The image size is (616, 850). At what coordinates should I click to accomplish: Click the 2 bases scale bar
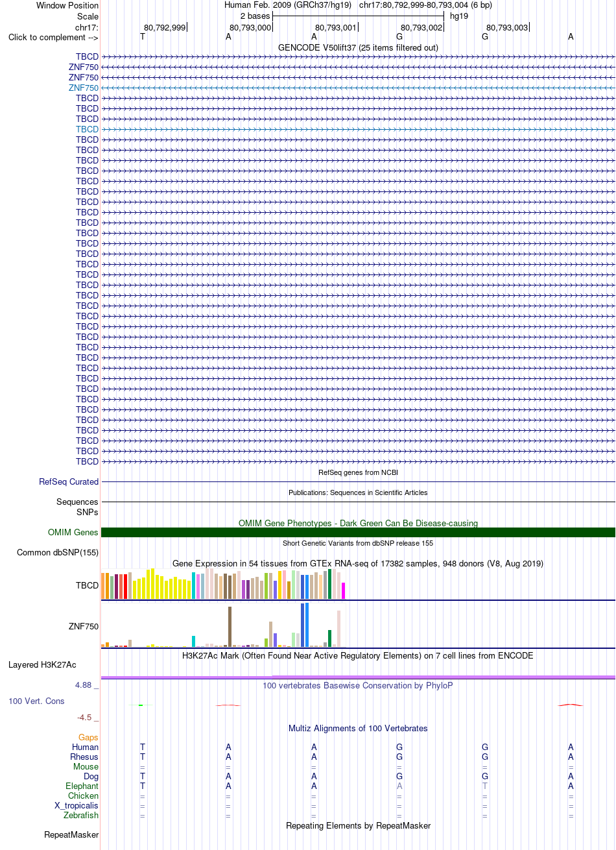click(358, 16)
